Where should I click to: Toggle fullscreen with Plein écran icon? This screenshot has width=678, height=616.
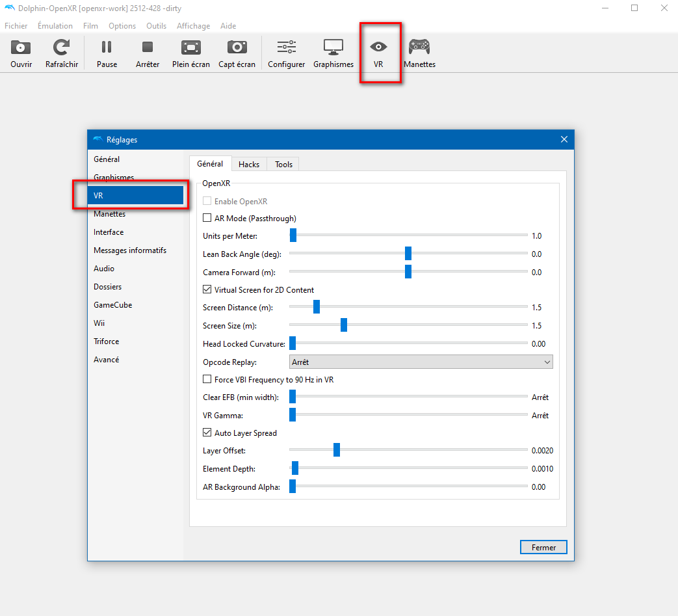click(x=190, y=47)
